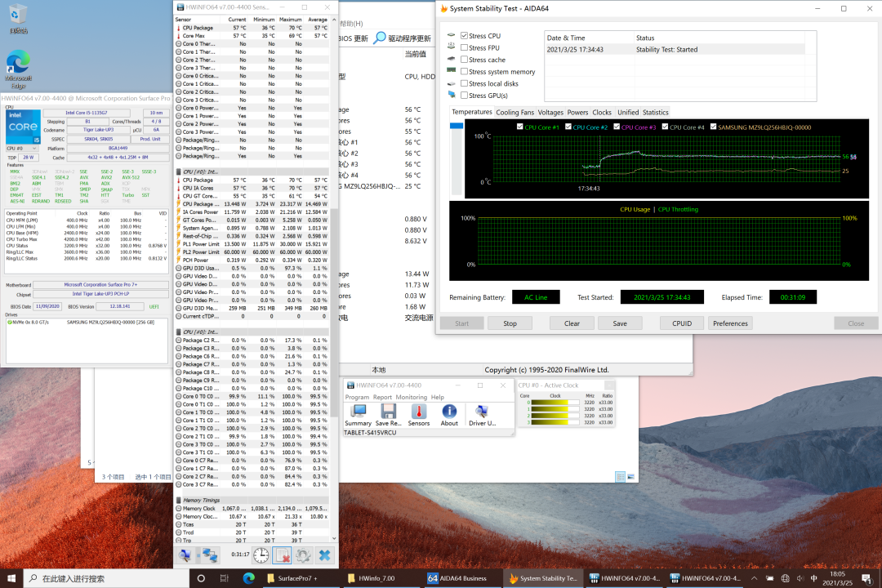Screen dimensions: 882x588
Task: Open the Sensors icon in HWiNFO toolbar
Action: tap(418, 412)
